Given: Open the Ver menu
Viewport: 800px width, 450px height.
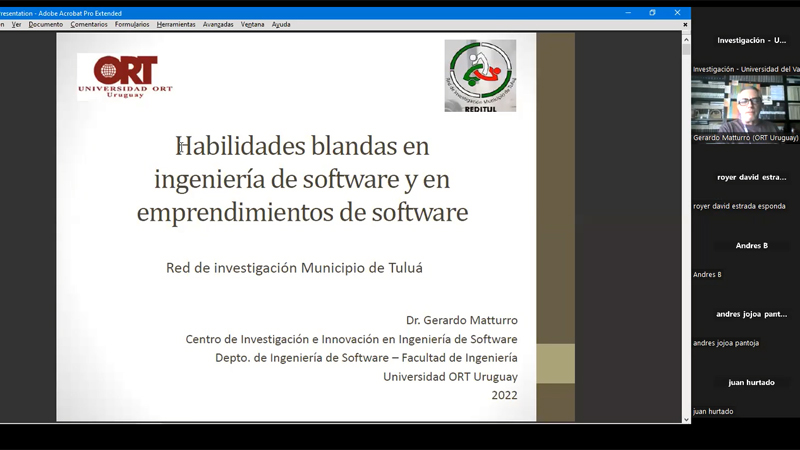Looking at the screenshot, I should click(16, 24).
